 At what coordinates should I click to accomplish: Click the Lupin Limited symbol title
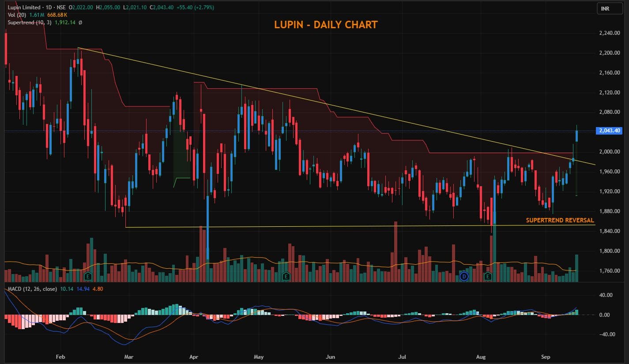[x=24, y=8]
